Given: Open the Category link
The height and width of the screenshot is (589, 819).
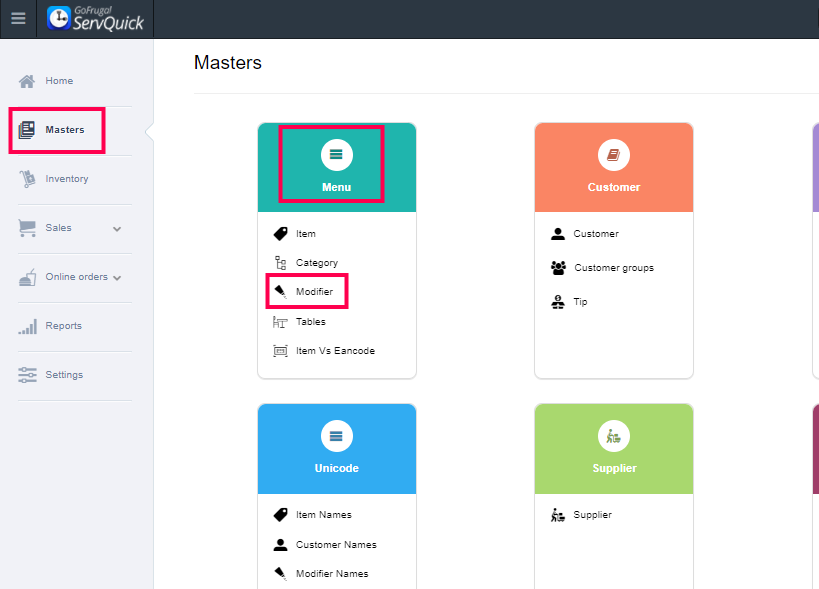Looking at the screenshot, I should tap(317, 263).
